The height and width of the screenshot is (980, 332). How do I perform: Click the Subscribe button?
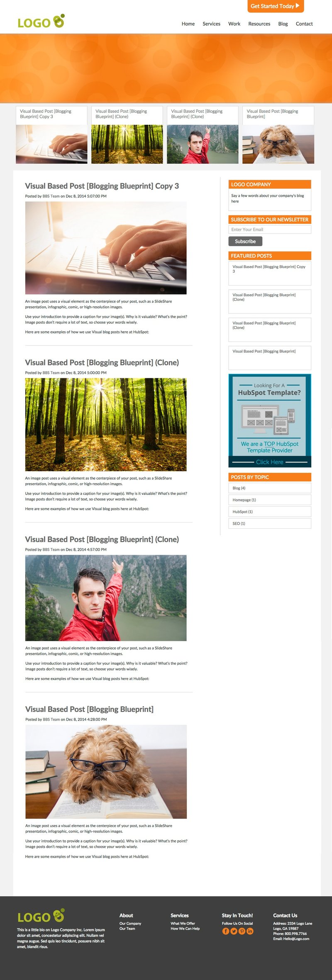click(x=245, y=241)
